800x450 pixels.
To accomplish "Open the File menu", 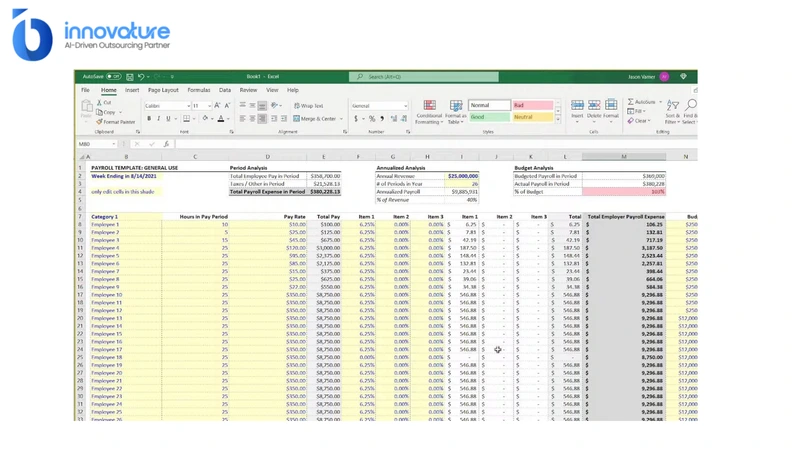I will (x=85, y=90).
